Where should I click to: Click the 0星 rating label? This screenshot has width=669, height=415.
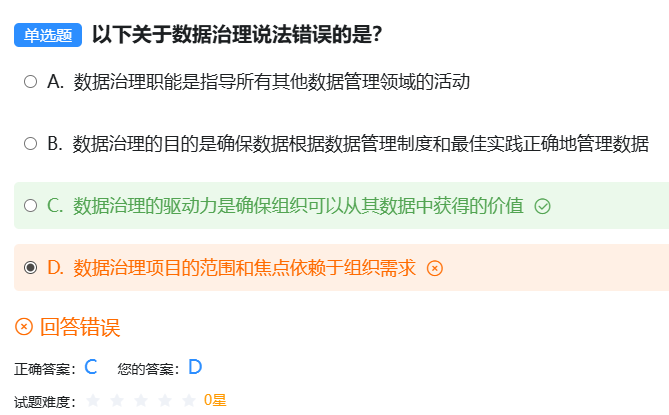[215, 400]
